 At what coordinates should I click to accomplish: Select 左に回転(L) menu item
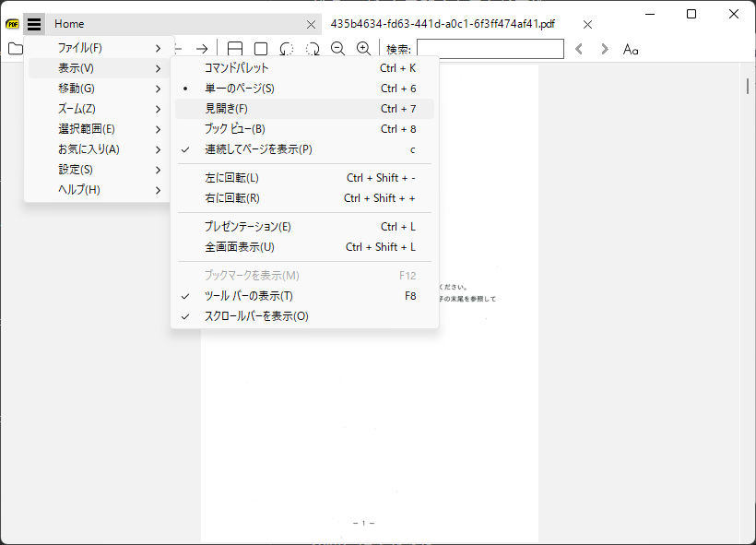[x=305, y=177]
